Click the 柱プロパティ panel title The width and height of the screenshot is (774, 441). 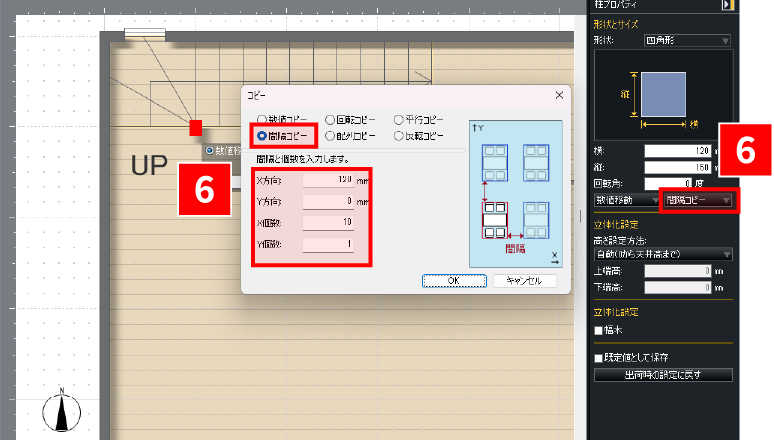tap(616, 4)
